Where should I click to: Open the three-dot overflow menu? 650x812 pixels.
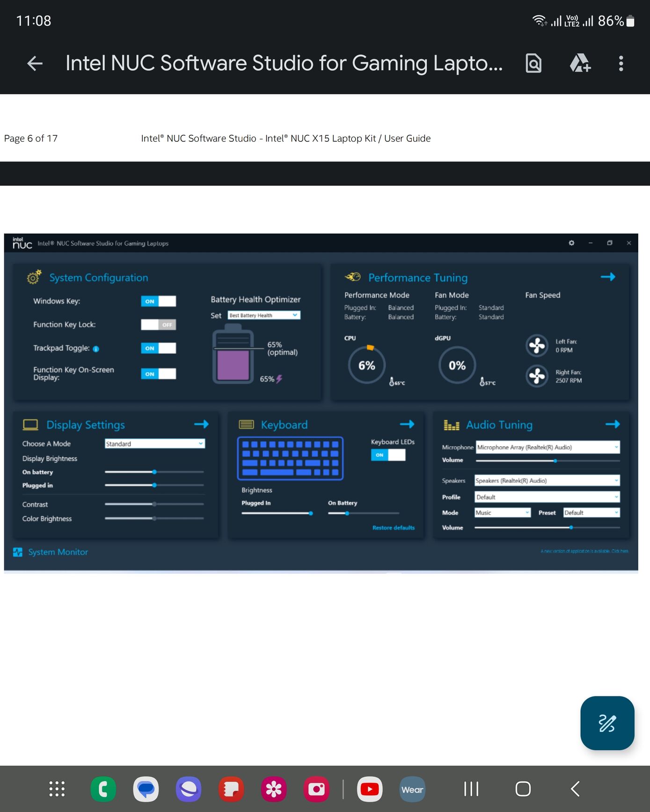[621, 63]
